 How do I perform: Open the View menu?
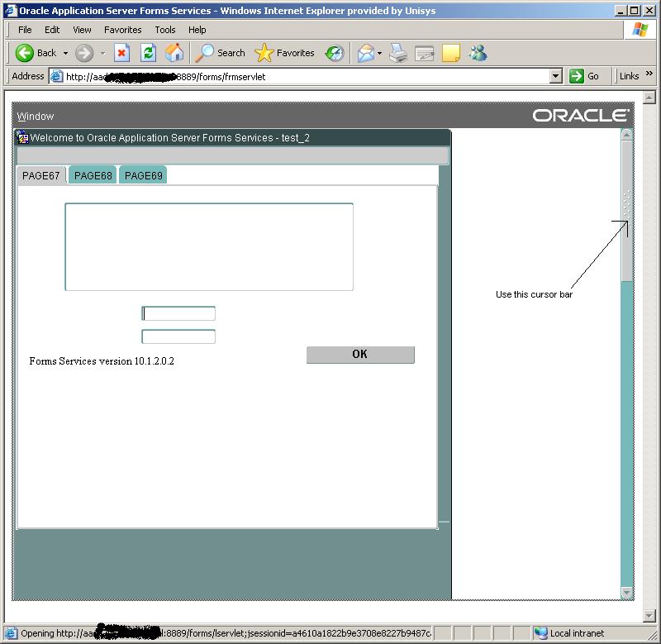pyautogui.click(x=82, y=30)
